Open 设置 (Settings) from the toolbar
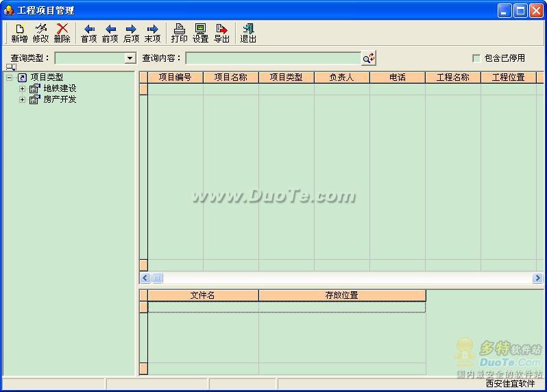The image size is (547, 392). 200,33
